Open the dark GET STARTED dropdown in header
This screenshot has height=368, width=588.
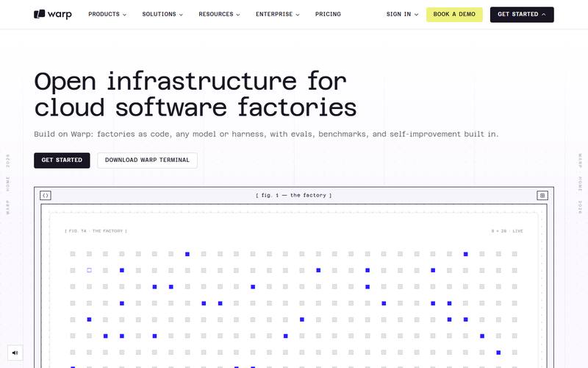522,14
